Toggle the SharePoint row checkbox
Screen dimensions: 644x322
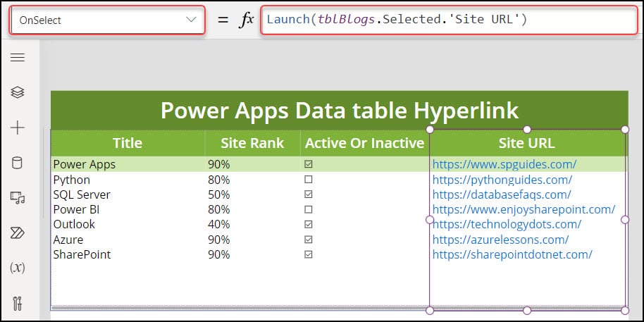tap(309, 254)
